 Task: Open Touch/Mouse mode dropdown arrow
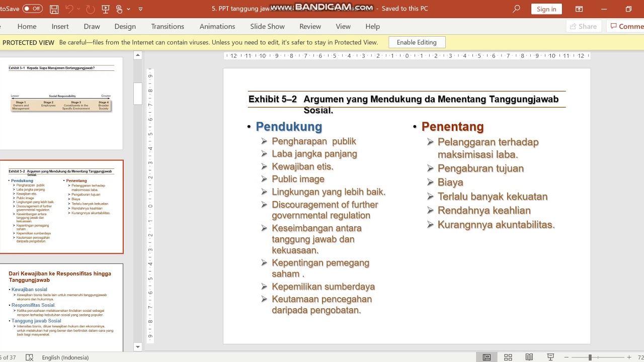[x=129, y=9]
